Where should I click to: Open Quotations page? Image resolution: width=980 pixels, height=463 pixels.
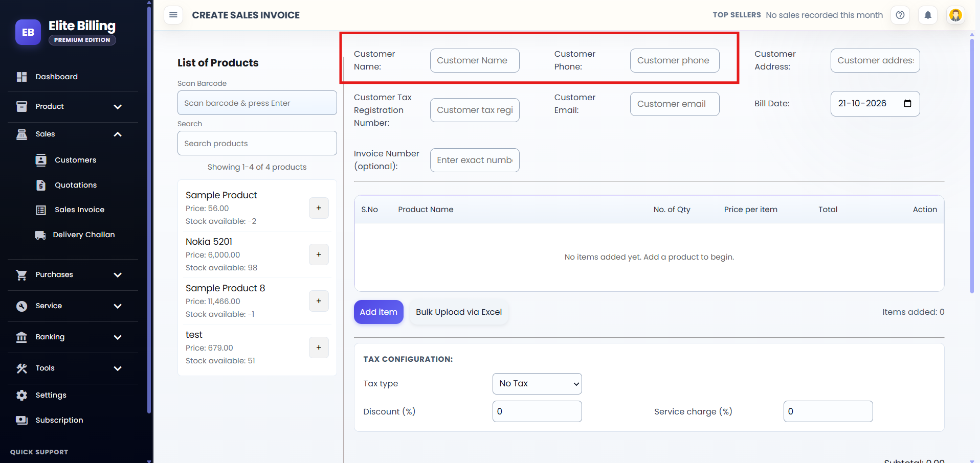point(75,185)
